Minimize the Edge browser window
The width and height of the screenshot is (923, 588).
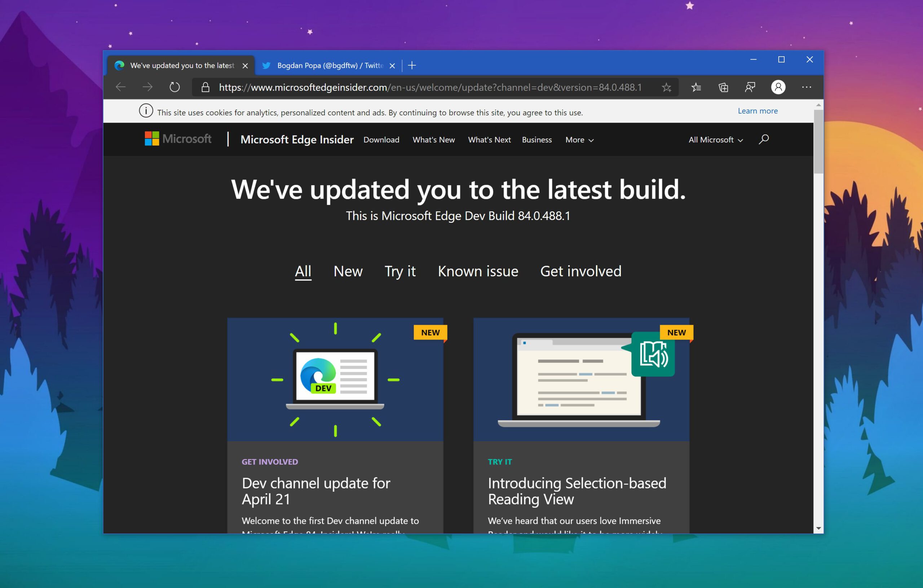(x=753, y=59)
